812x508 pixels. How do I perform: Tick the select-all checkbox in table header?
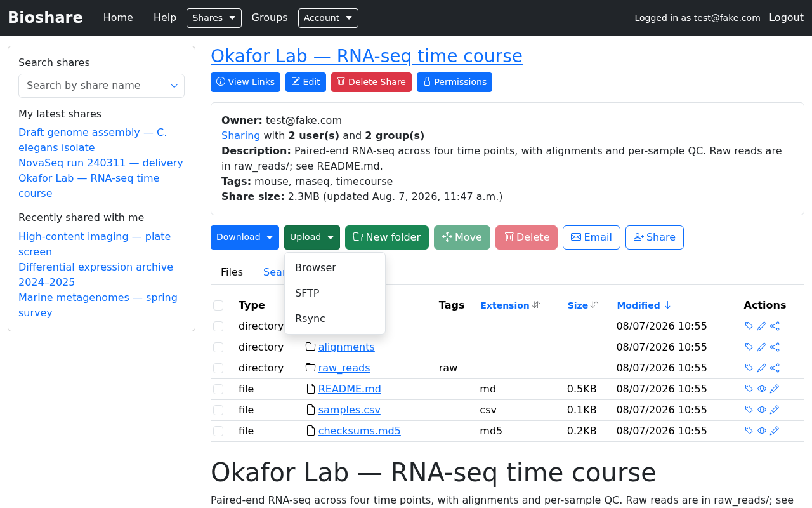point(218,305)
